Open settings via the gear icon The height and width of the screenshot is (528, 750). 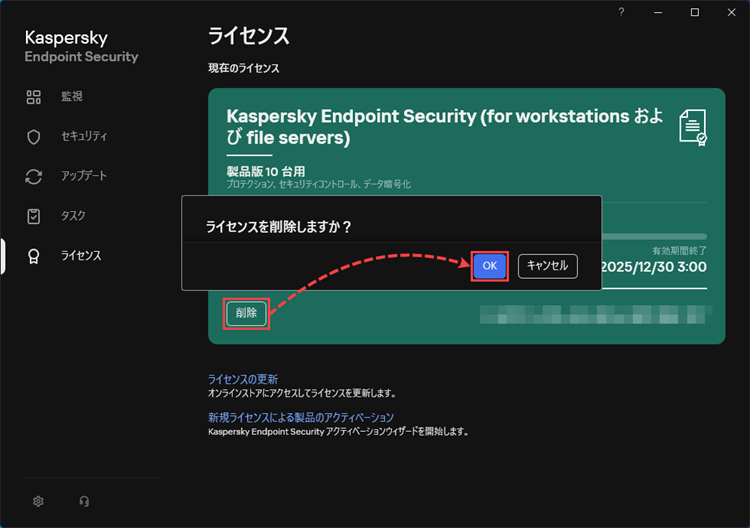pyautogui.click(x=38, y=501)
